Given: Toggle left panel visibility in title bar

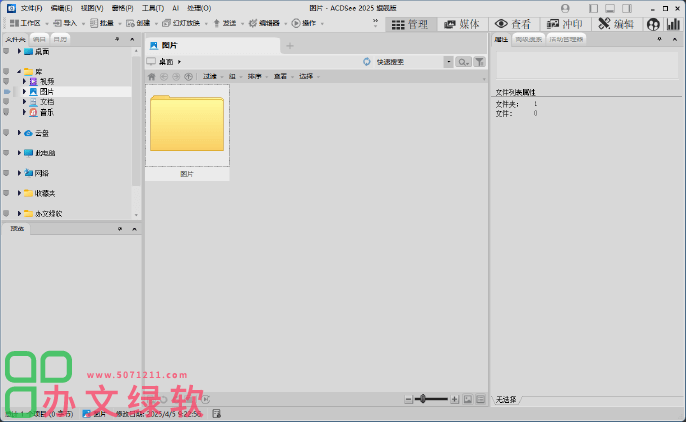Looking at the screenshot, I should point(593,8).
